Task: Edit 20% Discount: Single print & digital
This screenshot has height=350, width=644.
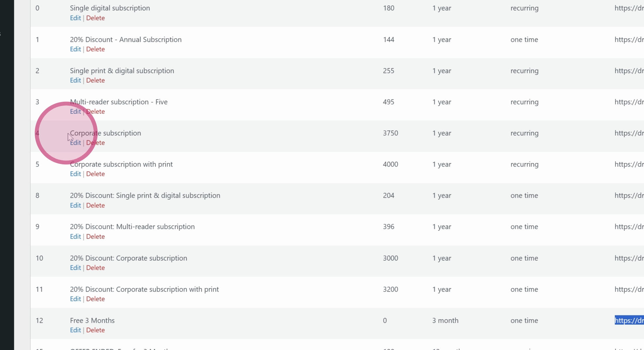Action: 75,205
